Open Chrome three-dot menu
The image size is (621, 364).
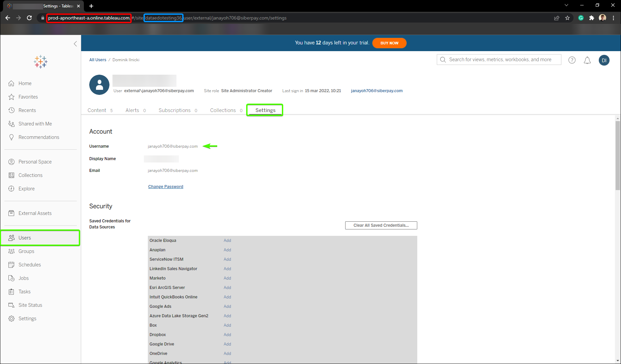(x=613, y=18)
